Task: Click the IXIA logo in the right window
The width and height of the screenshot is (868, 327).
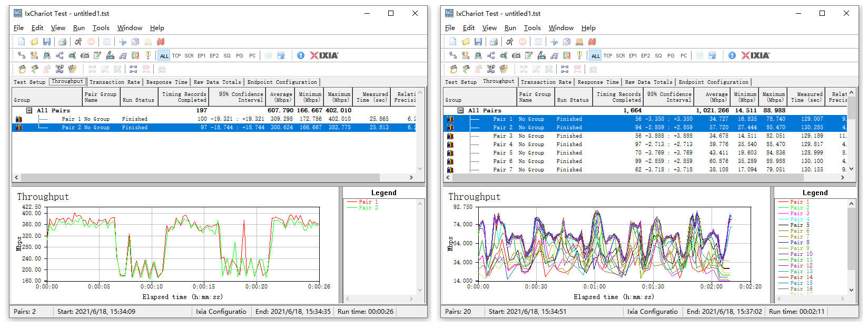Action: pos(756,55)
